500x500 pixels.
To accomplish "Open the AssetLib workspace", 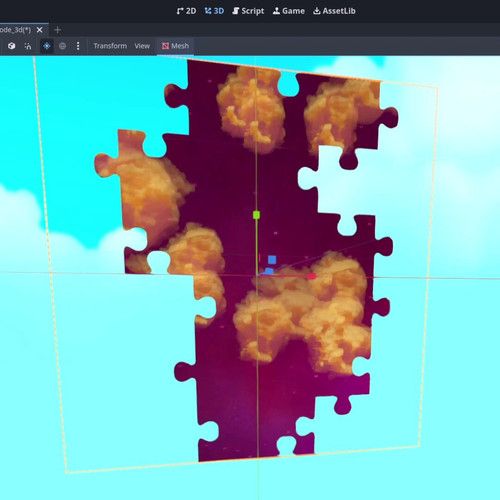I will point(334,11).
